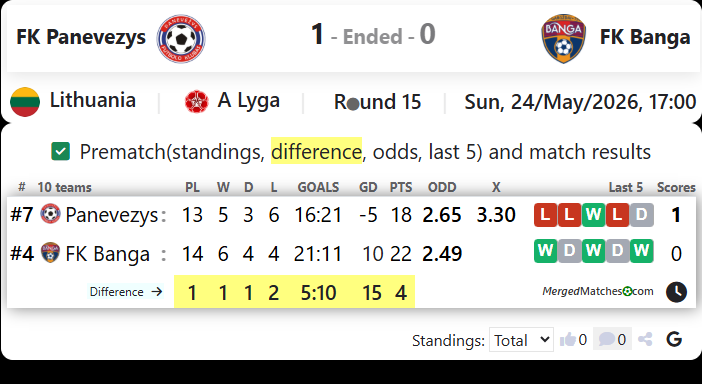The height and width of the screenshot is (384, 702).
Task: Click small Banga badge in standings row
Action: (50, 252)
